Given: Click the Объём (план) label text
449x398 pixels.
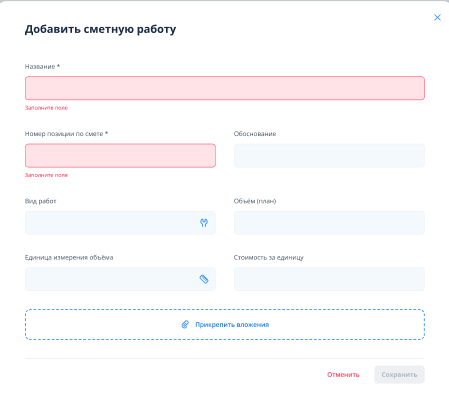Looking at the screenshot, I should pos(255,201).
